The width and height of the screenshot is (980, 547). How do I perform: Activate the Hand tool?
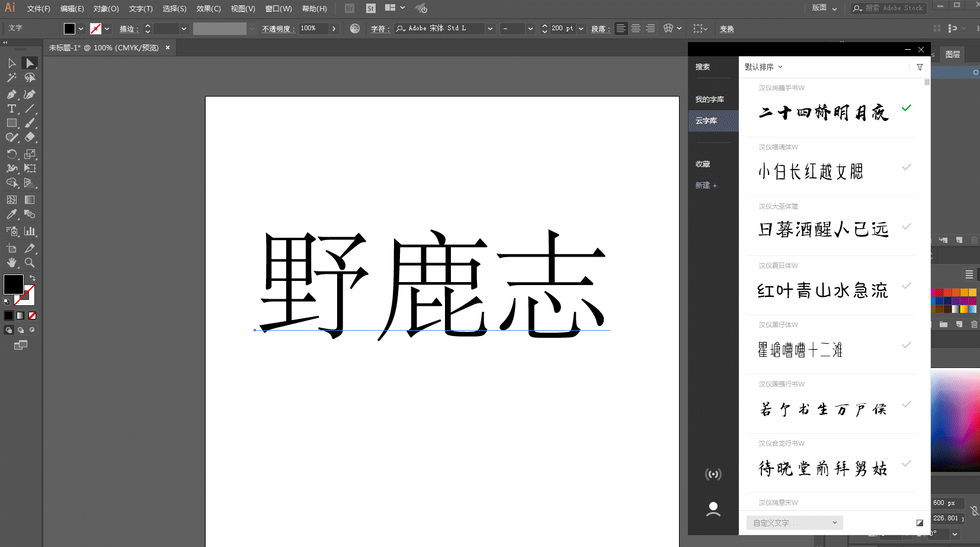[x=12, y=263]
